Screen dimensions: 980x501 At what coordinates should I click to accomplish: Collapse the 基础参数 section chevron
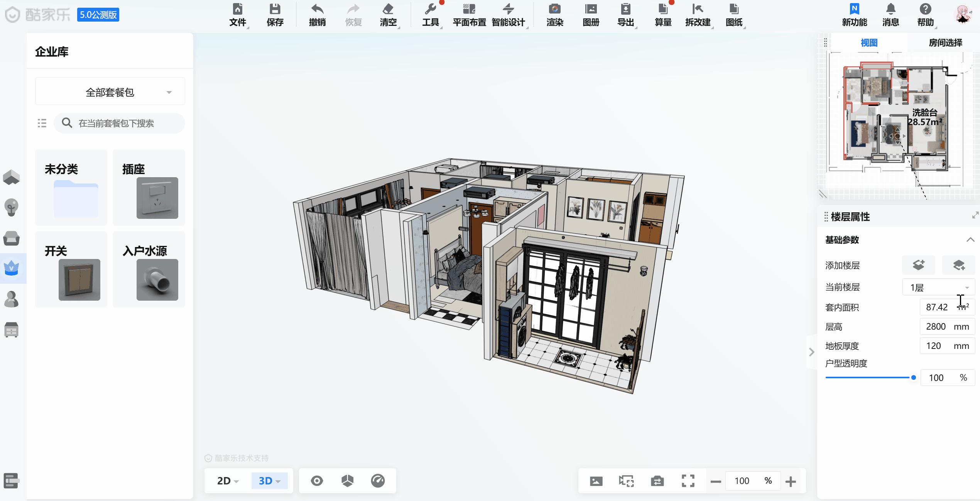pyautogui.click(x=970, y=240)
